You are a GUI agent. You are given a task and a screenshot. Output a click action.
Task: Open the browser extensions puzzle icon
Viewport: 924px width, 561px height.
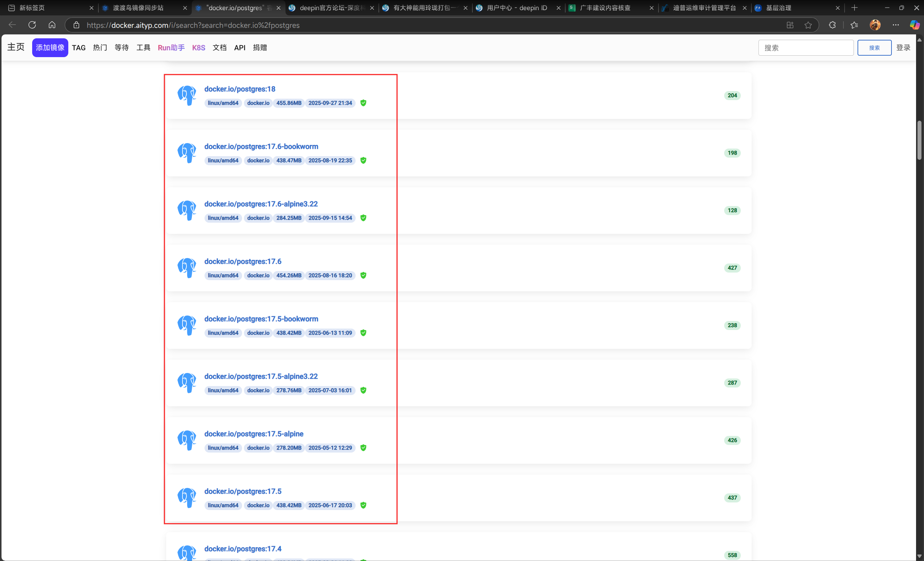[832, 25]
